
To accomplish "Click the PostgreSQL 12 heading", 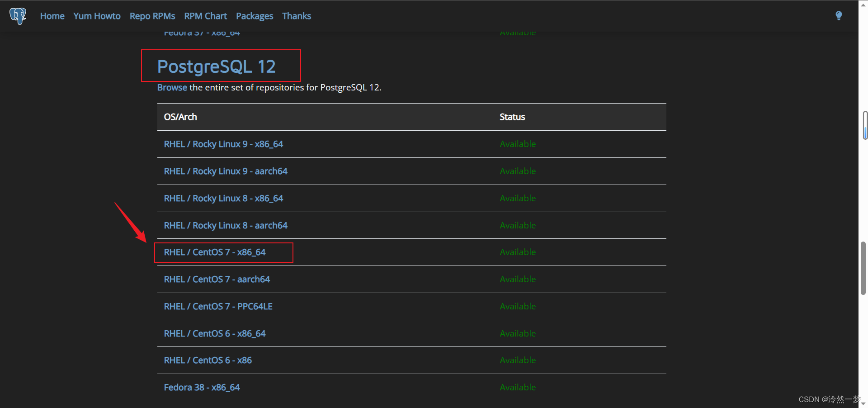I will 216,66.
